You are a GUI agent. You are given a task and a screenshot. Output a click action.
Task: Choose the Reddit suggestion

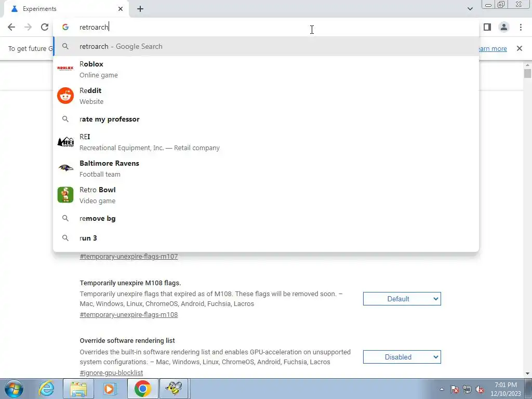[266, 96]
